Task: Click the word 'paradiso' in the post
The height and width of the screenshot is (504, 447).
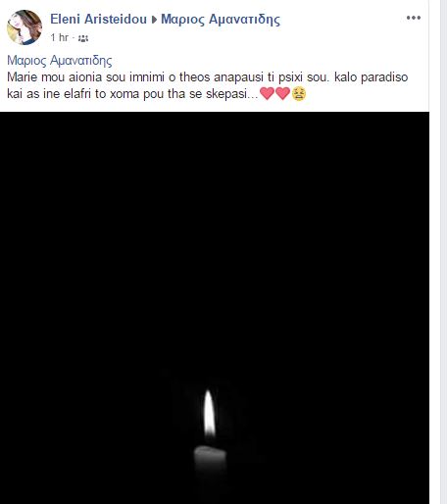Action: [384, 77]
